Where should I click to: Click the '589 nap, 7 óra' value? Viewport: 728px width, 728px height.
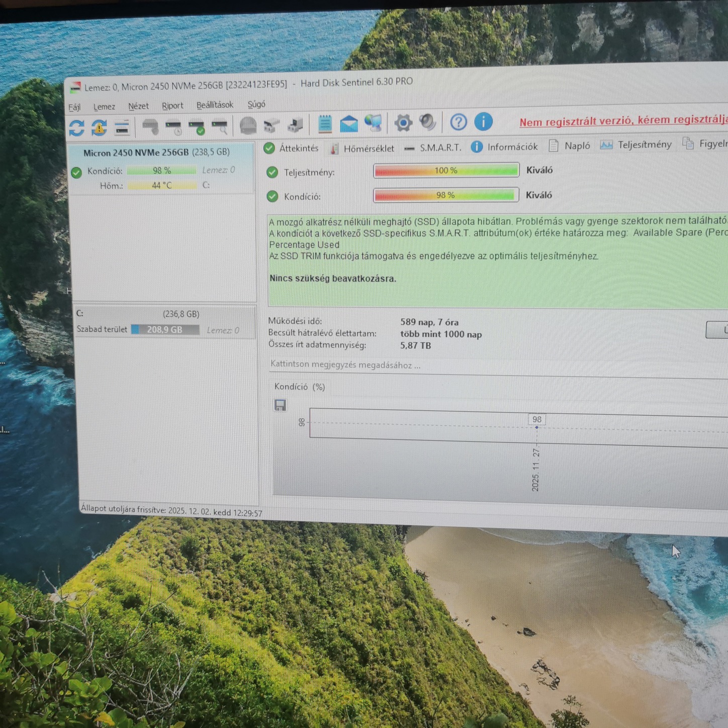click(429, 322)
